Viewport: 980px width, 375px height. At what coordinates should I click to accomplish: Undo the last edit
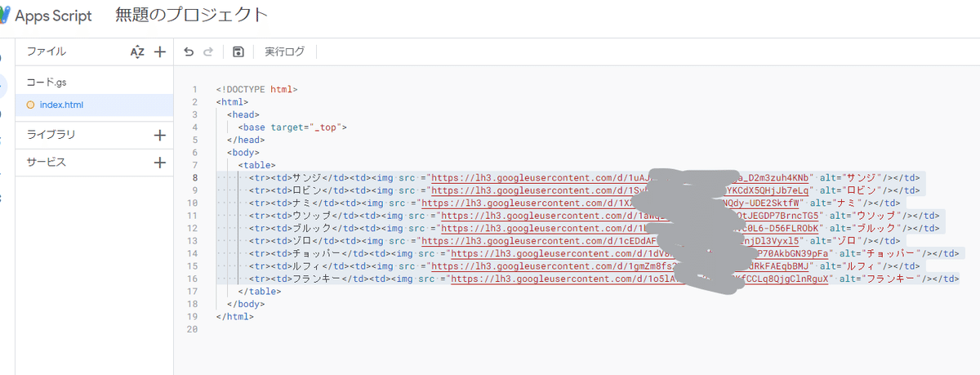[x=189, y=51]
